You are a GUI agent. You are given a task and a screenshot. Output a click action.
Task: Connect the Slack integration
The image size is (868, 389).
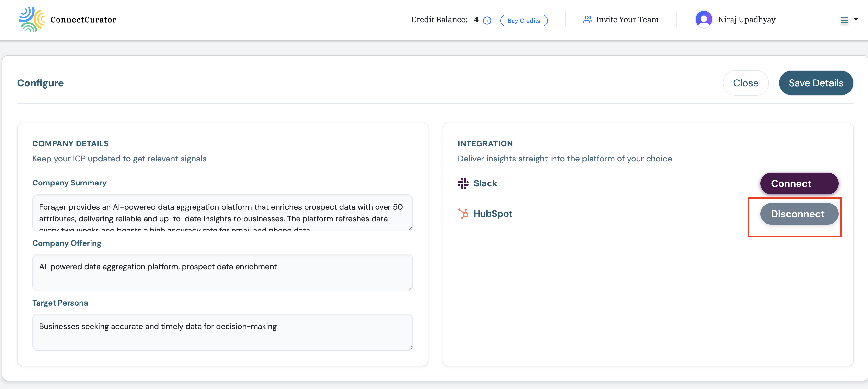pos(799,183)
